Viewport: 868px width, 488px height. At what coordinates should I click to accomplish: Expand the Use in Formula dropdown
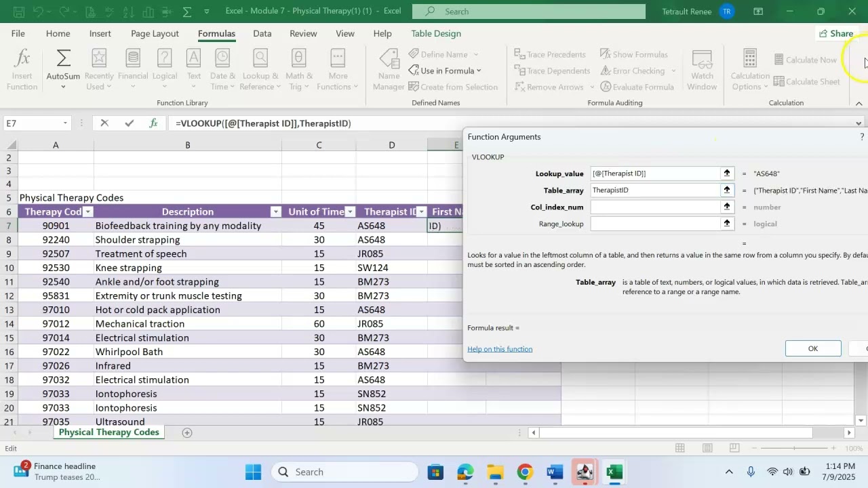(x=478, y=70)
